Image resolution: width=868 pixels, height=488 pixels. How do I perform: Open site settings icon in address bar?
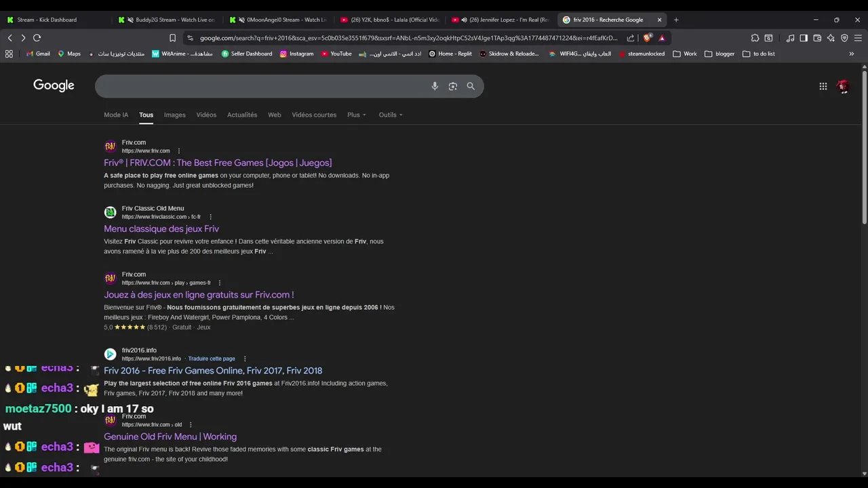(190, 38)
